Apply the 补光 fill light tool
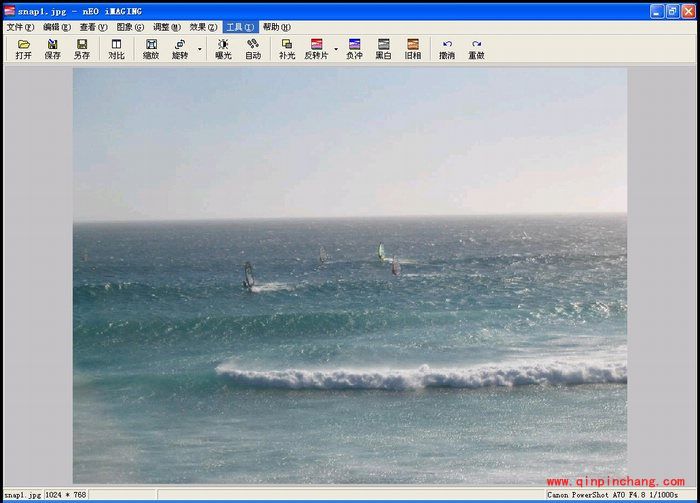The width and height of the screenshot is (700, 503). point(287,49)
